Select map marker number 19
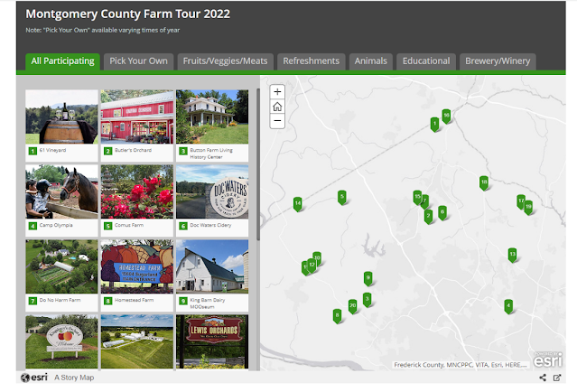Screen dimensions: 577x392 point(528,207)
